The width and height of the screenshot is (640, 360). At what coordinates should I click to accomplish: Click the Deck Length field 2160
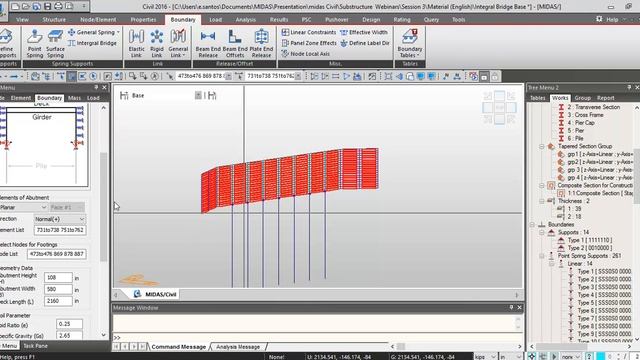pyautogui.click(x=58, y=301)
